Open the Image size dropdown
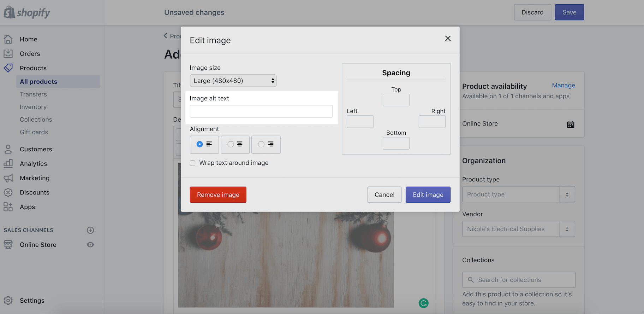 (x=233, y=81)
